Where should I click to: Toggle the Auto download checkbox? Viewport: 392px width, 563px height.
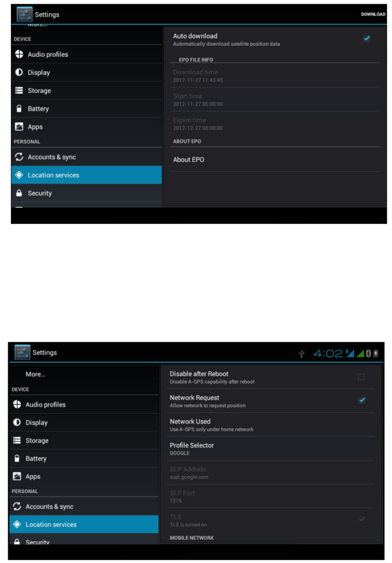[366, 39]
